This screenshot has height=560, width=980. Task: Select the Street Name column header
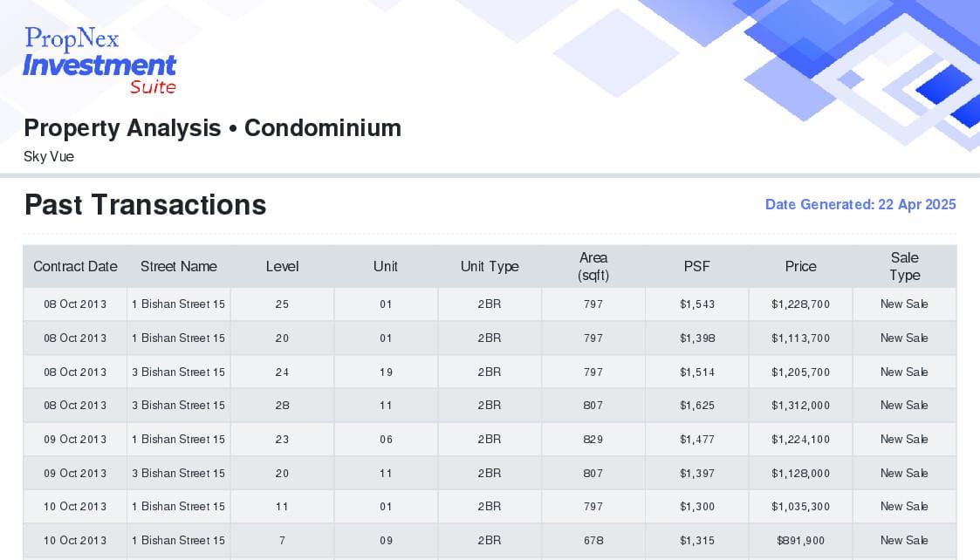tap(179, 267)
